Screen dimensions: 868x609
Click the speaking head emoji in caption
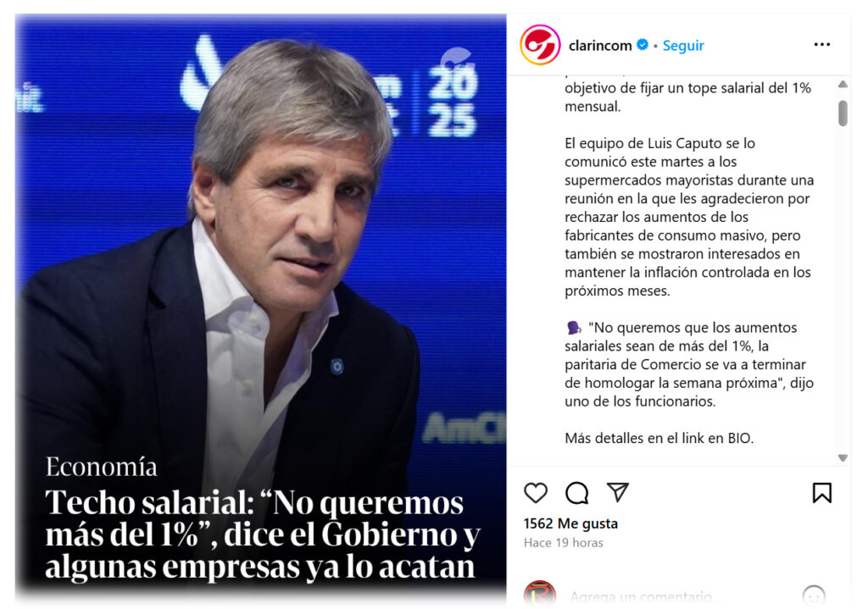tap(574, 328)
